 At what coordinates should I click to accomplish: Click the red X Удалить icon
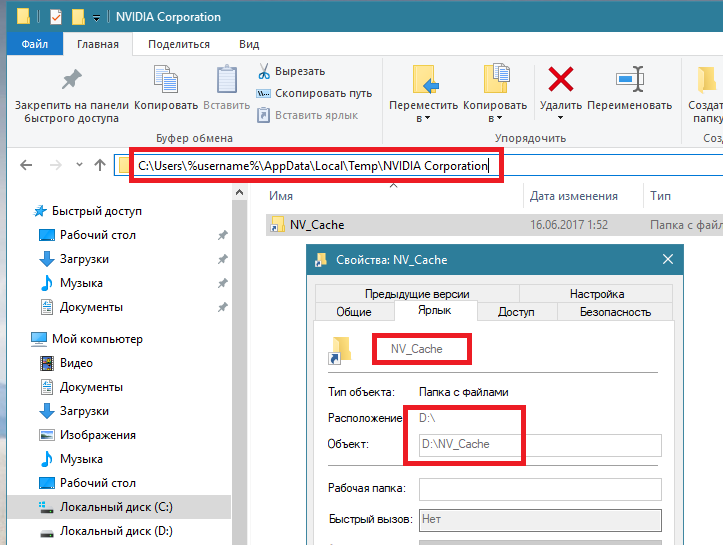coord(561,79)
